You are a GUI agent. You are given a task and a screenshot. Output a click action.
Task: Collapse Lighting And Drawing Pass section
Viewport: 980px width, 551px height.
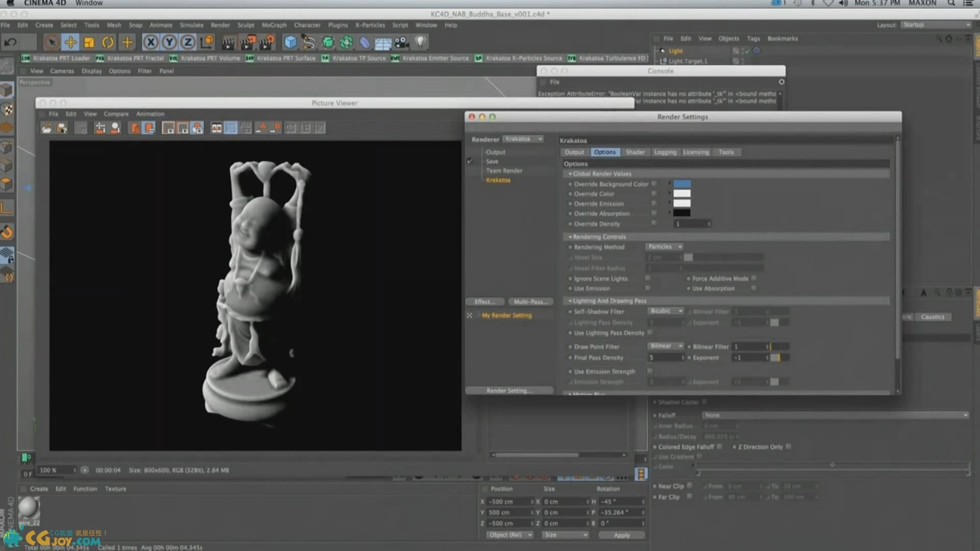coord(570,301)
